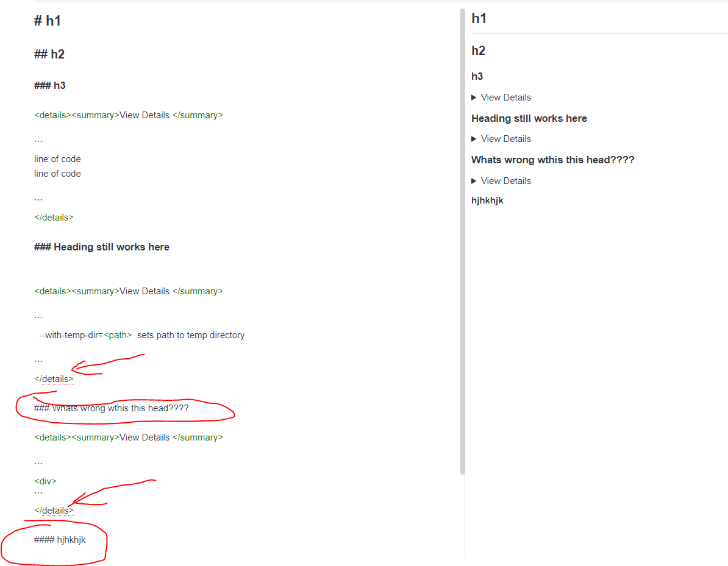The height and width of the screenshot is (566, 728).
Task: Expand View Details under h3 in preview
Action: (x=501, y=97)
